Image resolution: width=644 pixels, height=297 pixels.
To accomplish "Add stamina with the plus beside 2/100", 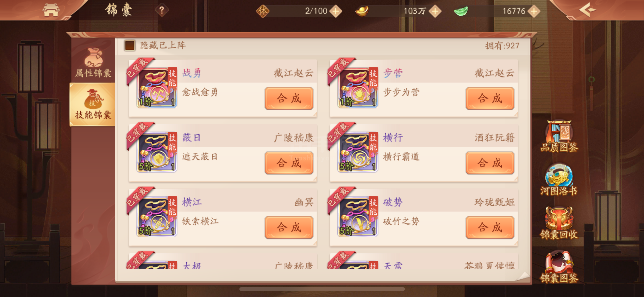I will 336,11.
